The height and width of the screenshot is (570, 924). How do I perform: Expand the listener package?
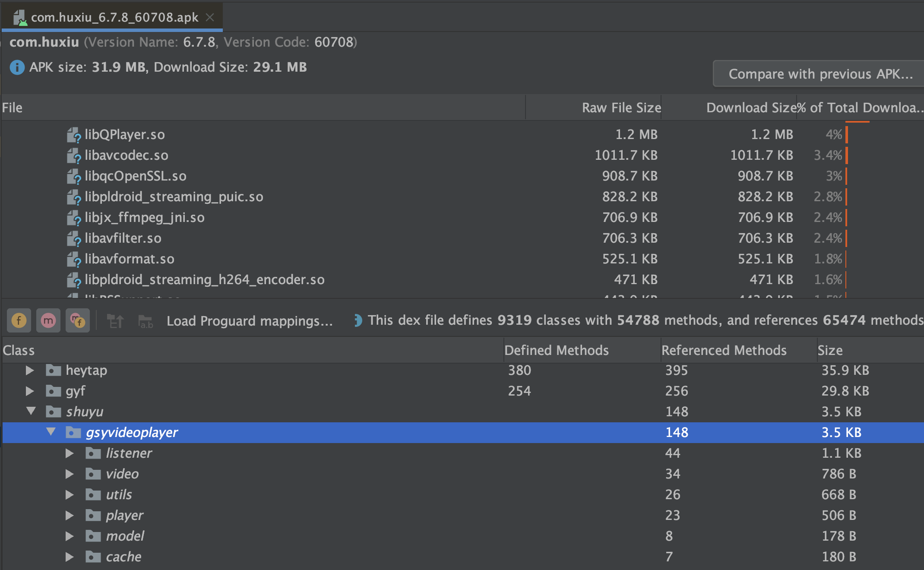69,453
